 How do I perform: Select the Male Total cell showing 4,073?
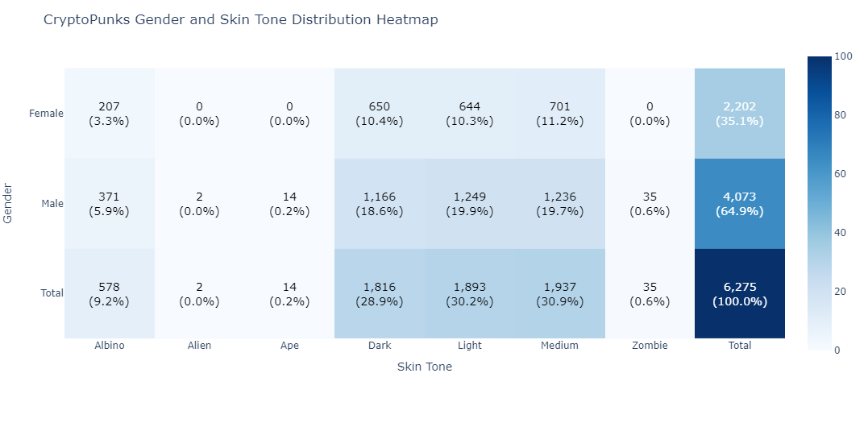(739, 204)
